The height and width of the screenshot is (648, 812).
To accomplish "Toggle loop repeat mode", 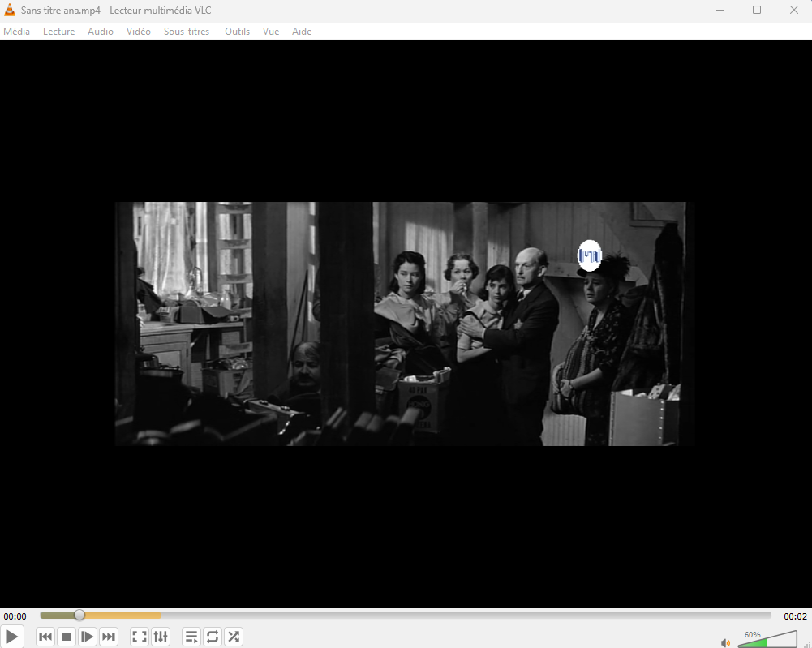I will click(213, 637).
